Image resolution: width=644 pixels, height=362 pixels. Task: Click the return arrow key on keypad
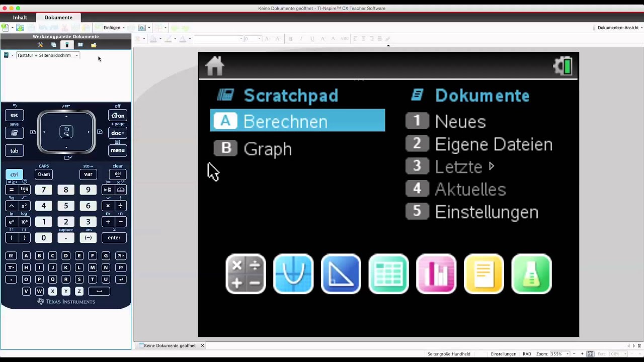(121, 279)
